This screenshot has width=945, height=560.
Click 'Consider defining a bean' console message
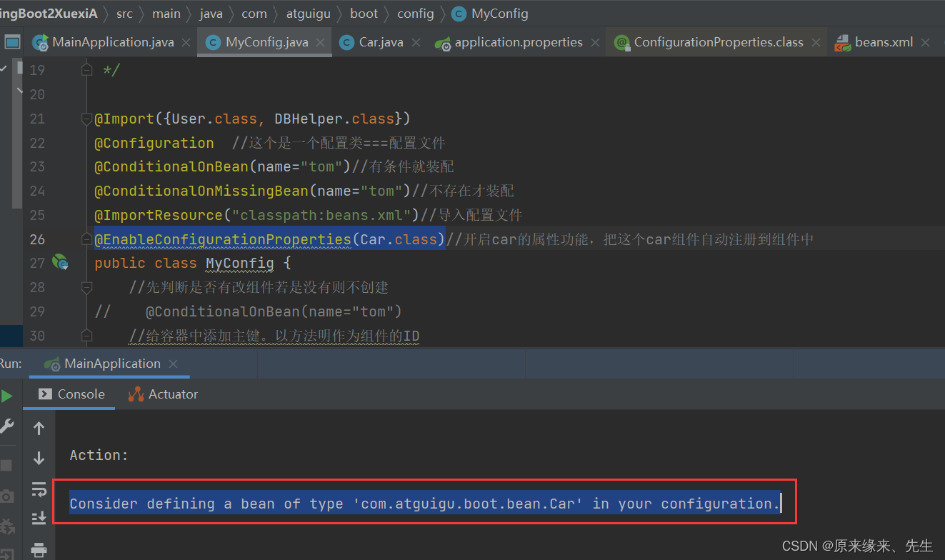coord(425,504)
